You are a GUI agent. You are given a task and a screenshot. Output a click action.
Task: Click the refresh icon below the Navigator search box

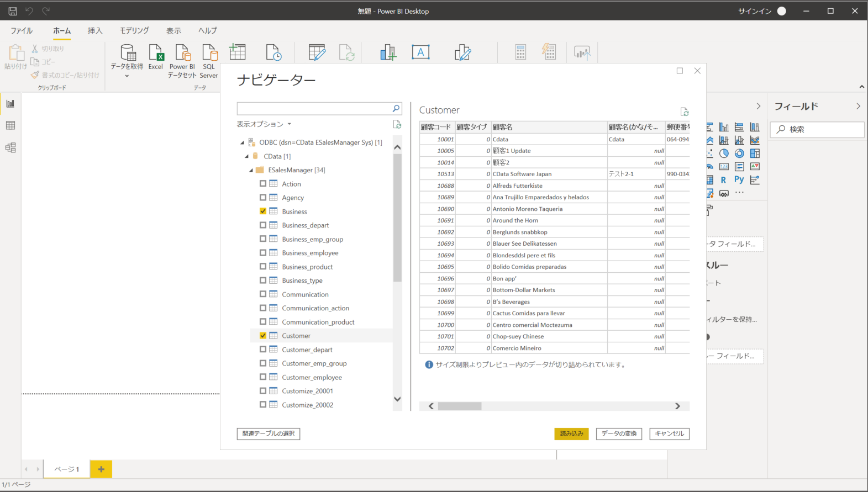click(x=397, y=124)
